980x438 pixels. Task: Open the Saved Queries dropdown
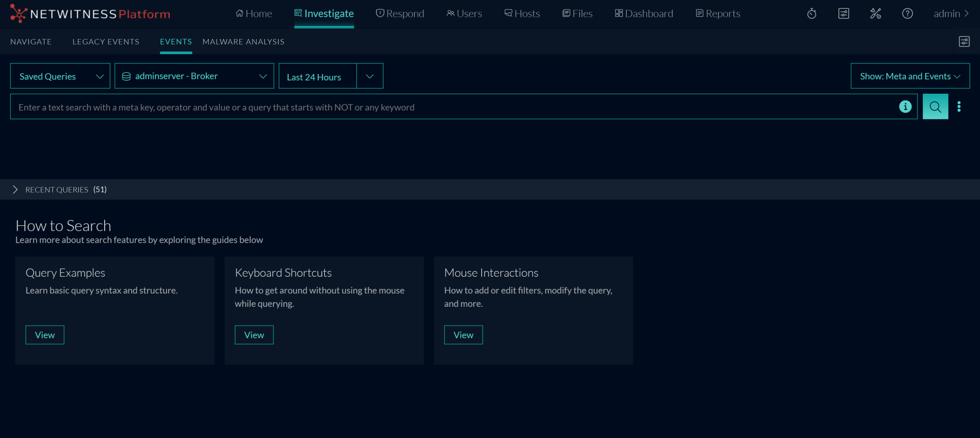tap(60, 76)
